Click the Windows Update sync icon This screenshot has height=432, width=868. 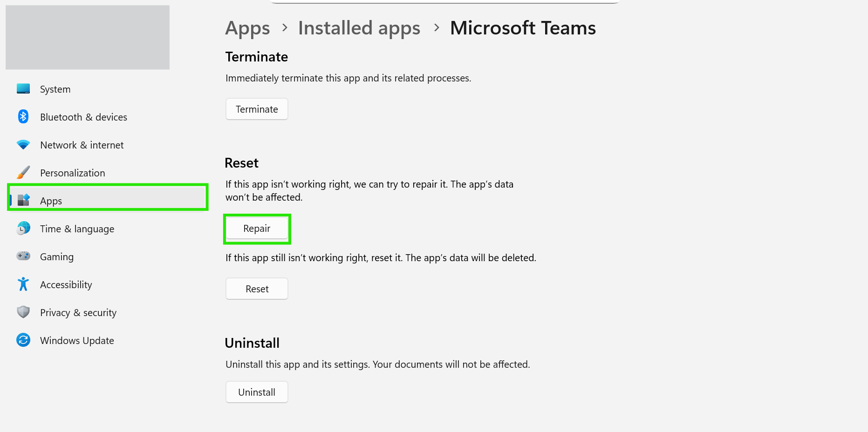click(x=23, y=340)
